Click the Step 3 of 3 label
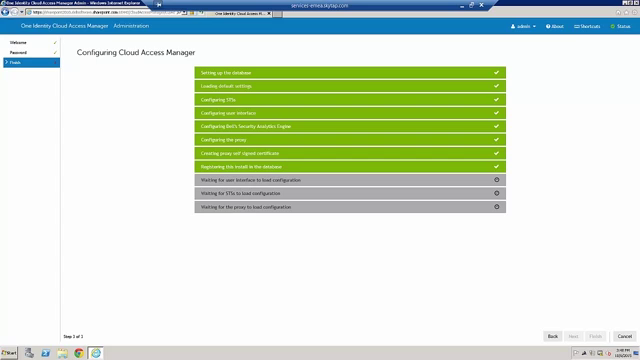 pyautogui.click(x=73, y=336)
